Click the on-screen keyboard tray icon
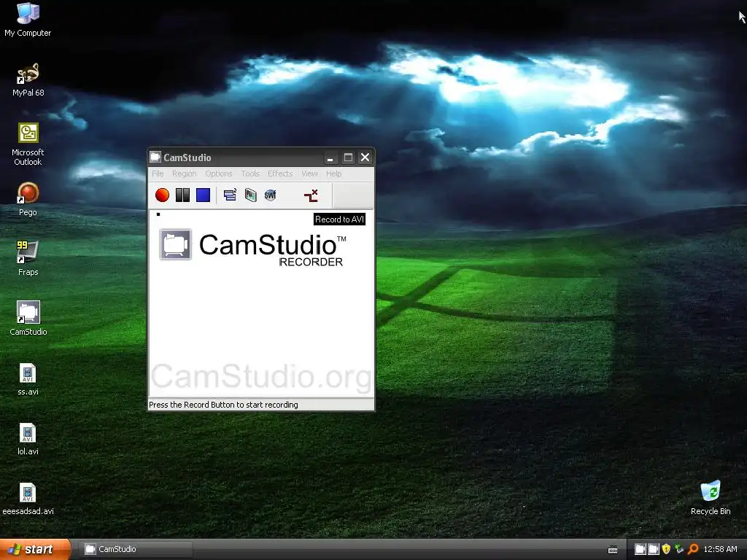Screen dimensions: 747x560 (x=613, y=550)
